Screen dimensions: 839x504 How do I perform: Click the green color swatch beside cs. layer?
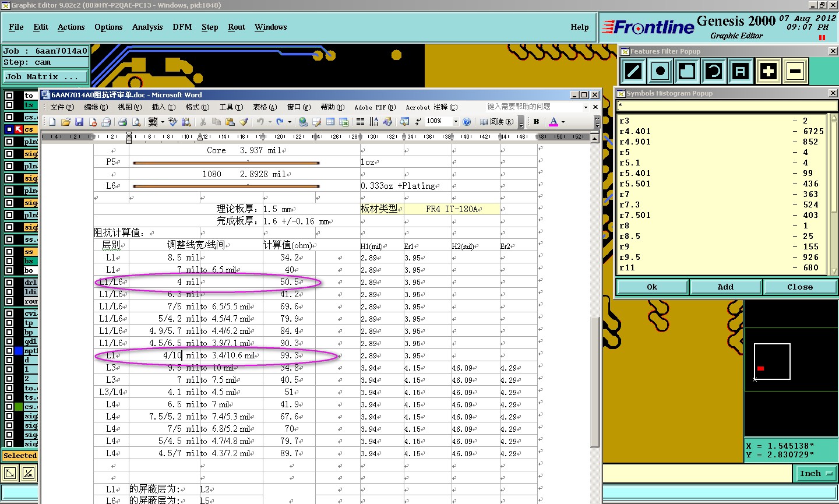[19, 407]
